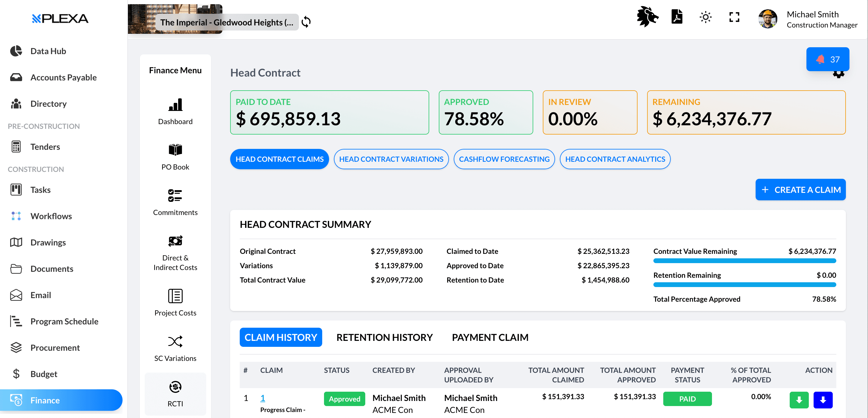Open the notifications bell showing 37

(x=828, y=59)
